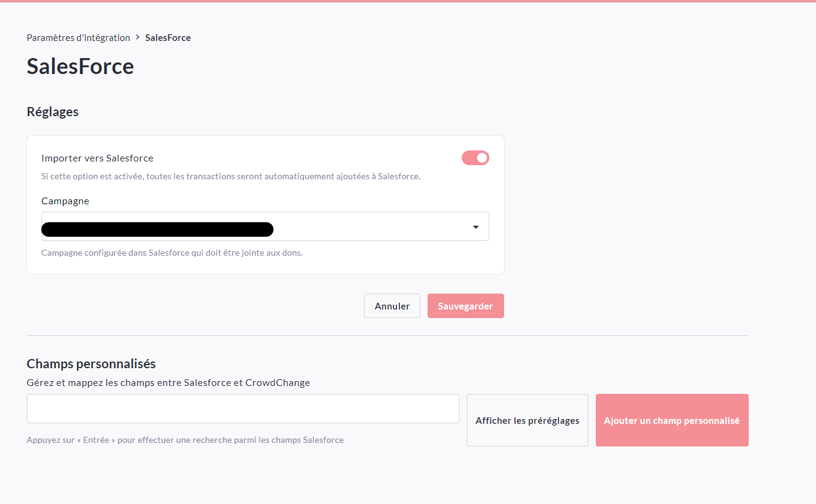816x504 pixels.
Task: Focus the Salesforce fields search input
Action: (x=243, y=409)
